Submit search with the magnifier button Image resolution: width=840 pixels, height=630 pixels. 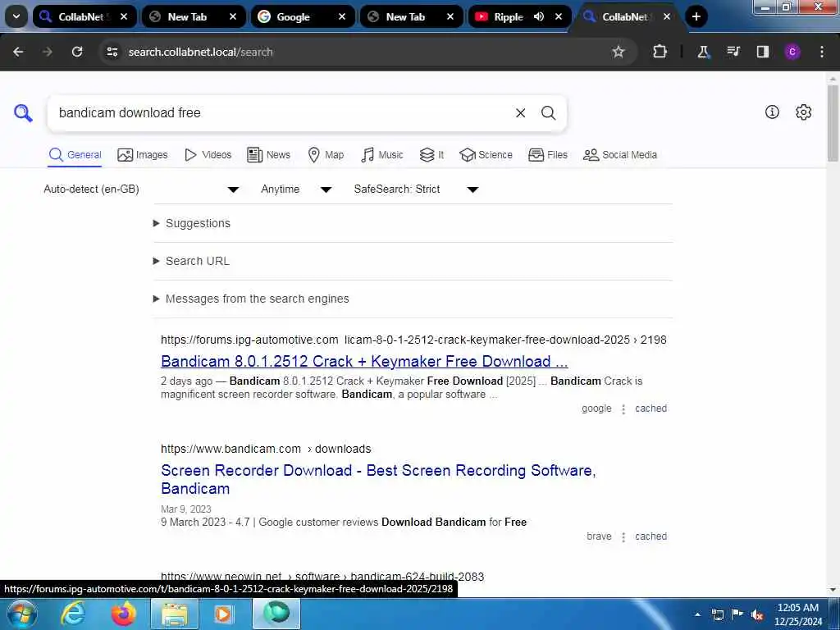(548, 113)
